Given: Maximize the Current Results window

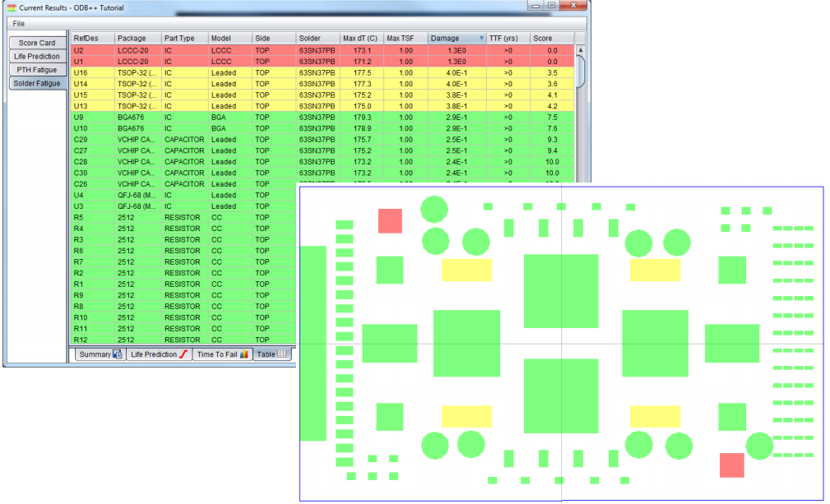Looking at the screenshot, I should tap(551, 5).
